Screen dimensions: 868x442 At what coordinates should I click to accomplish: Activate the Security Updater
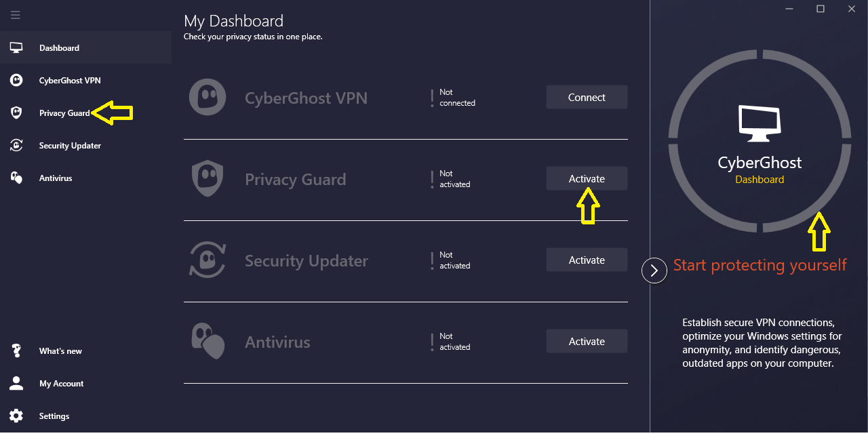tap(587, 260)
